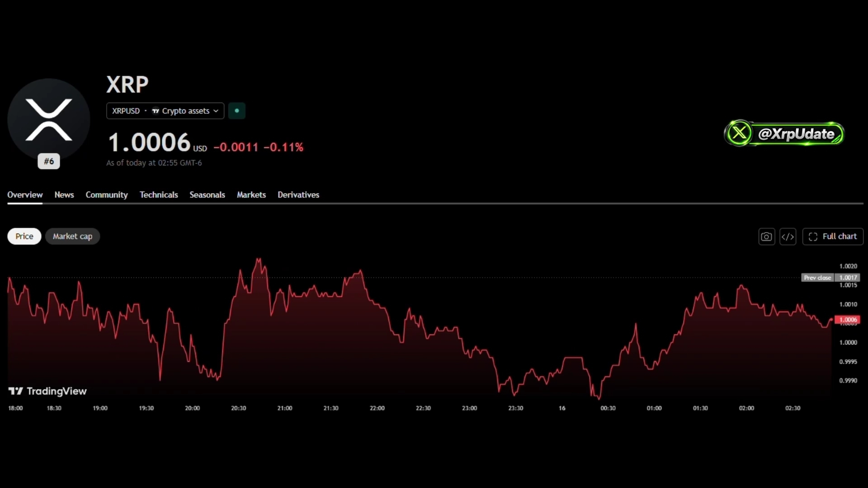The image size is (868, 488).
Task: Switch to the Markets tab
Action: pos(251,195)
